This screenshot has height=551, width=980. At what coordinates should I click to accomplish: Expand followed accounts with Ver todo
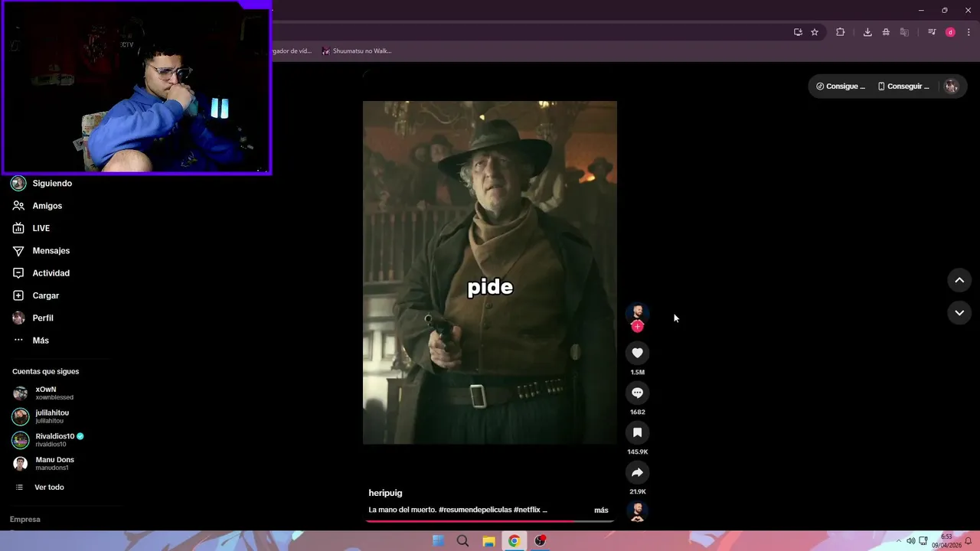click(49, 487)
